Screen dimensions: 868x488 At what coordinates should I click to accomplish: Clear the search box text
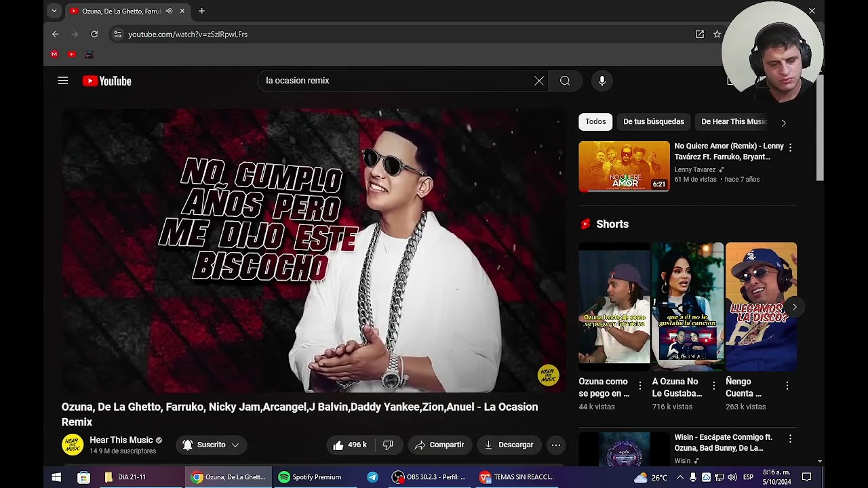539,81
